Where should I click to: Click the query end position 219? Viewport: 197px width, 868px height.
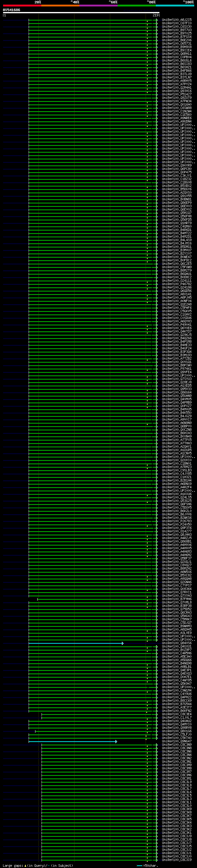coord(155,15)
